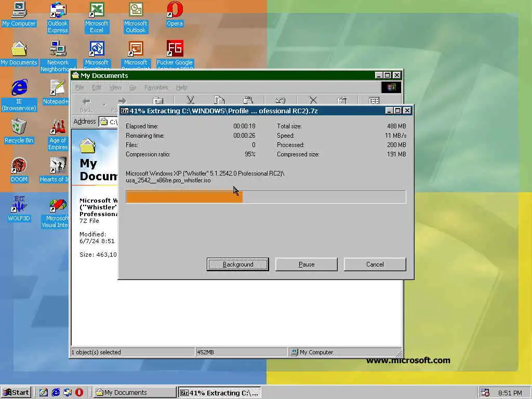
Task: Click Back button in My Documents toolbar
Action: coord(86,105)
